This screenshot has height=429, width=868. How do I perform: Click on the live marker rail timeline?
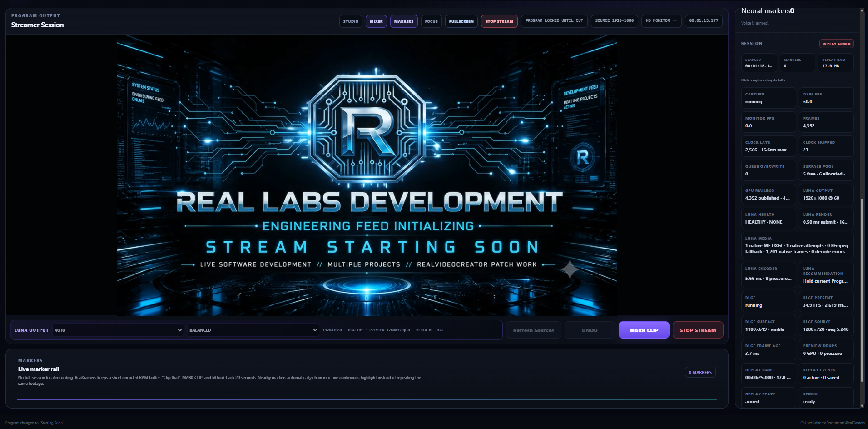(x=367, y=399)
